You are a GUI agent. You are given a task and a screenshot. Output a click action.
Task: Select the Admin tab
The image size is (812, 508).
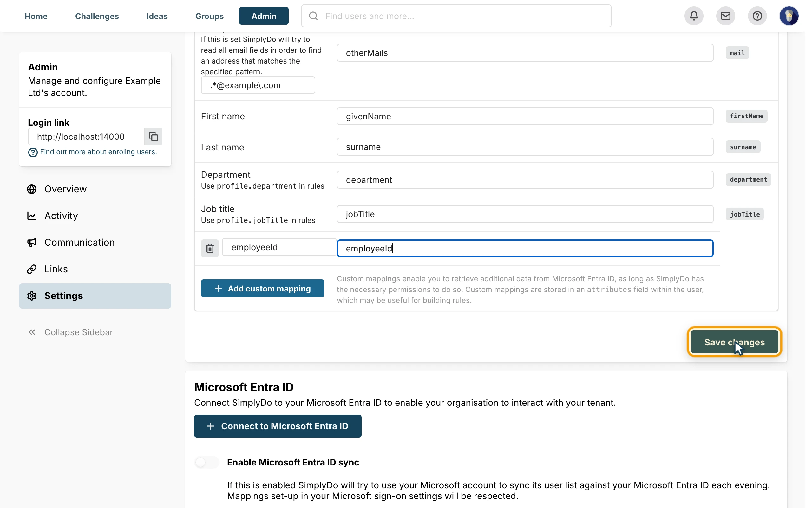point(264,16)
